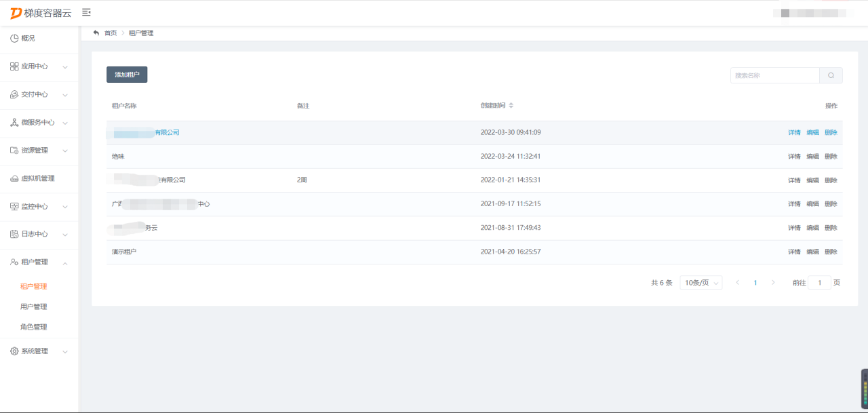Click the 微服务中心 nodes icon
This screenshot has height=413, width=868.
(x=14, y=123)
